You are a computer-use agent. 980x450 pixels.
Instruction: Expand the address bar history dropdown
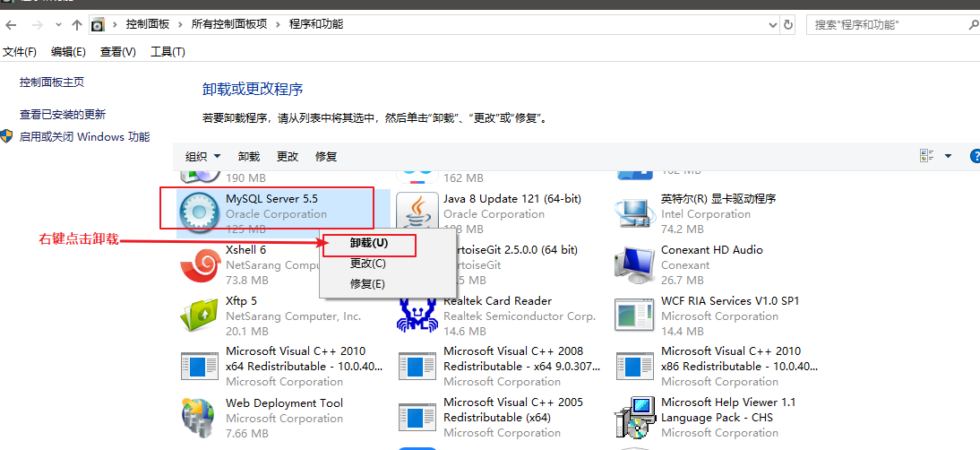pos(774,24)
